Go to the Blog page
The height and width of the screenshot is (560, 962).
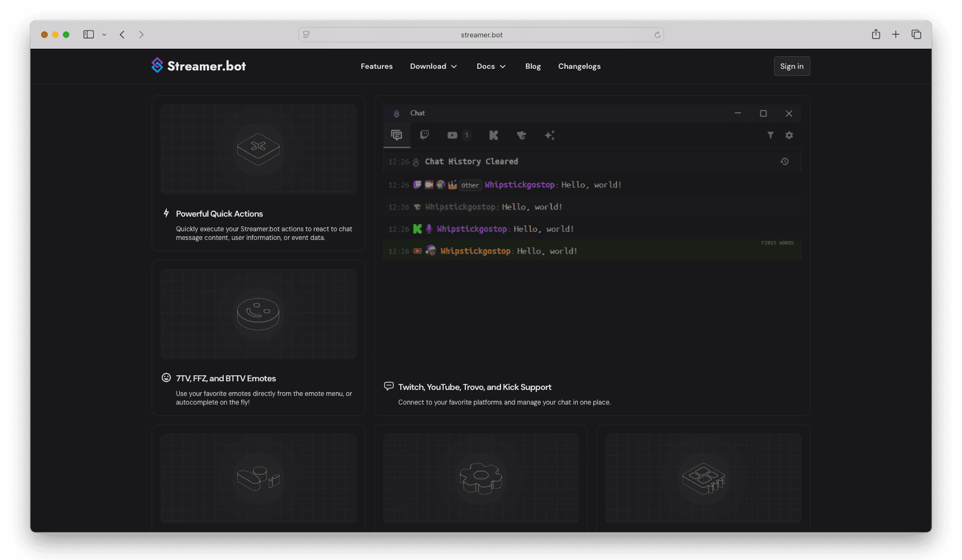(x=533, y=66)
